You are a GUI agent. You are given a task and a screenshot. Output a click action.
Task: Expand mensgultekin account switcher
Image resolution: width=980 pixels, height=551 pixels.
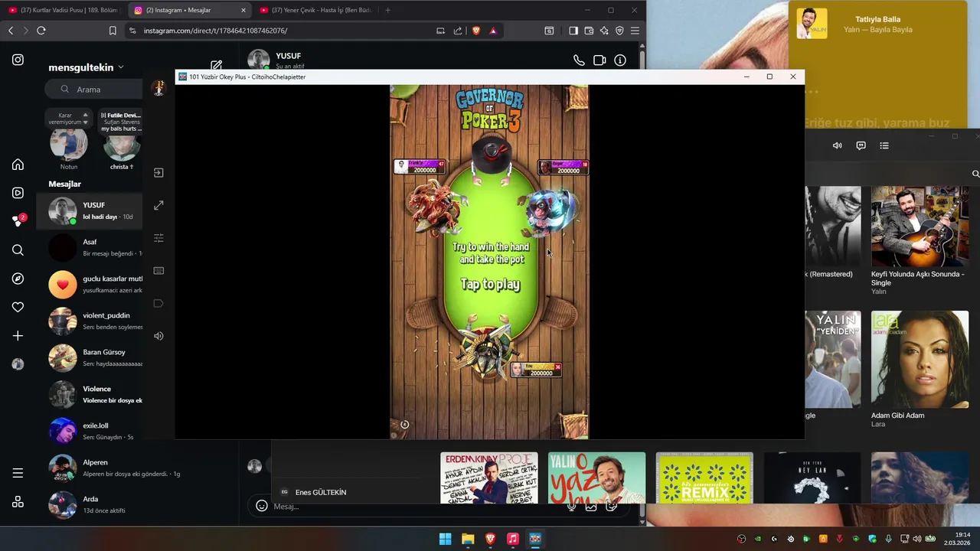[x=86, y=67]
